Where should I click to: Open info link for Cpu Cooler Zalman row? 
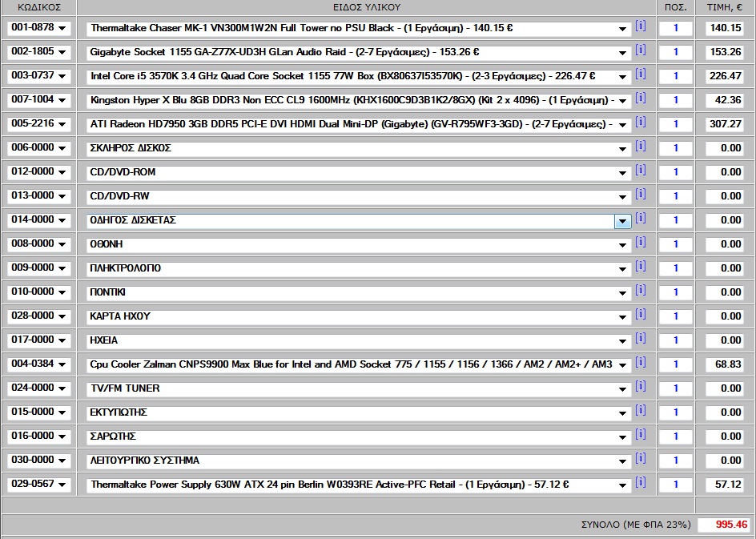pos(641,362)
